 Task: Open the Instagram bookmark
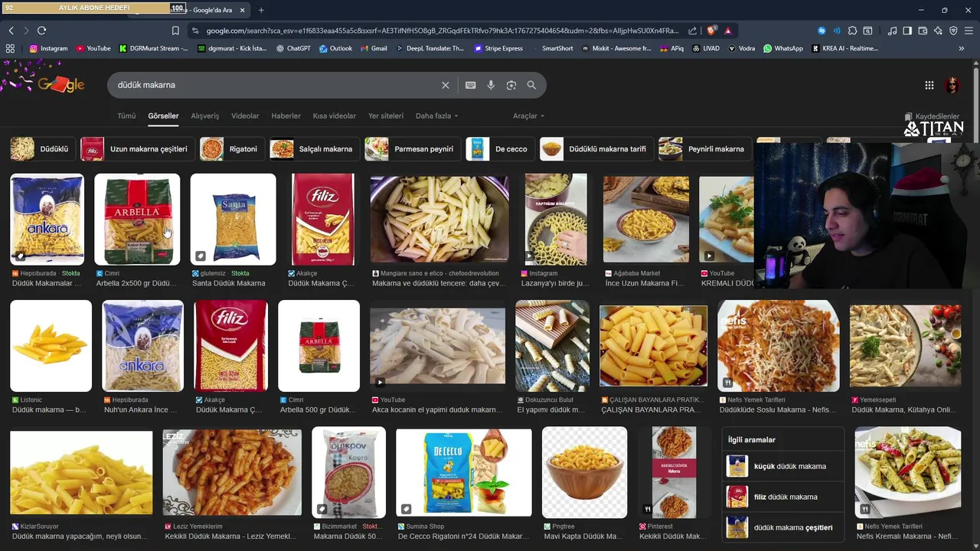[48, 48]
